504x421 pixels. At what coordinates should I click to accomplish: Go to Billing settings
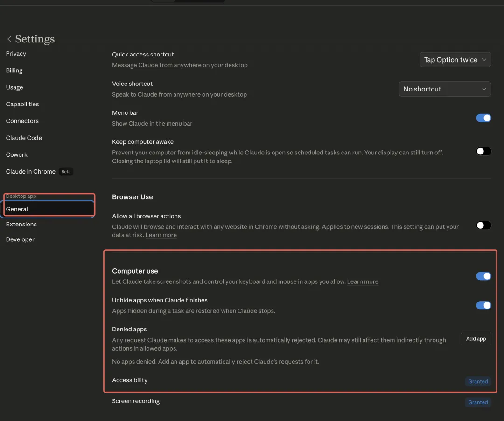click(14, 70)
